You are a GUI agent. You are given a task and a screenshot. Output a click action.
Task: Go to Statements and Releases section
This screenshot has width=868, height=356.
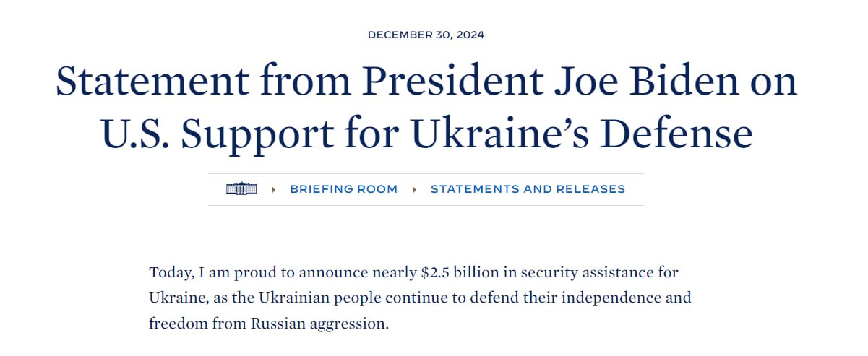(x=528, y=189)
